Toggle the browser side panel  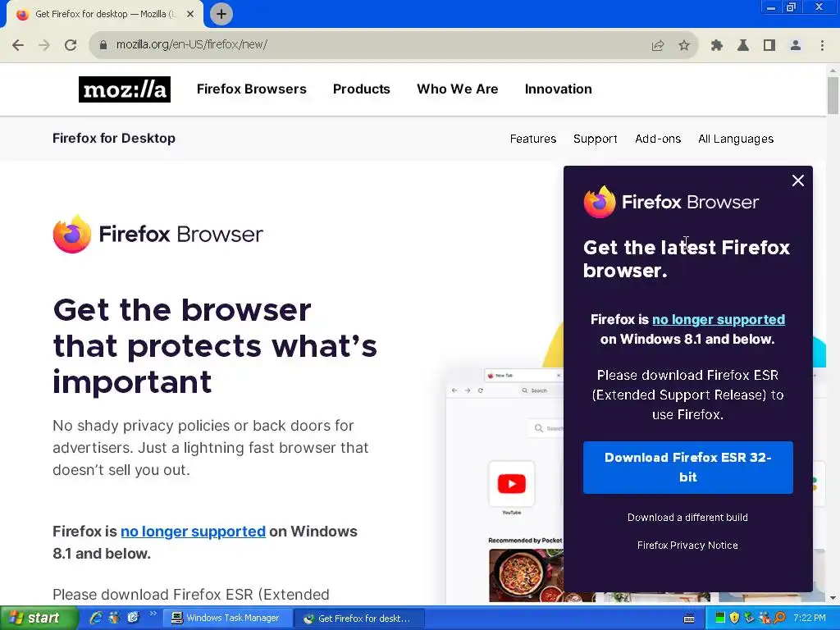tap(769, 46)
